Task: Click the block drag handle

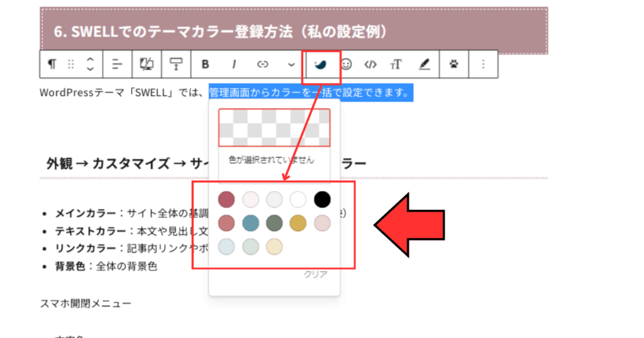Action: tap(71, 64)
